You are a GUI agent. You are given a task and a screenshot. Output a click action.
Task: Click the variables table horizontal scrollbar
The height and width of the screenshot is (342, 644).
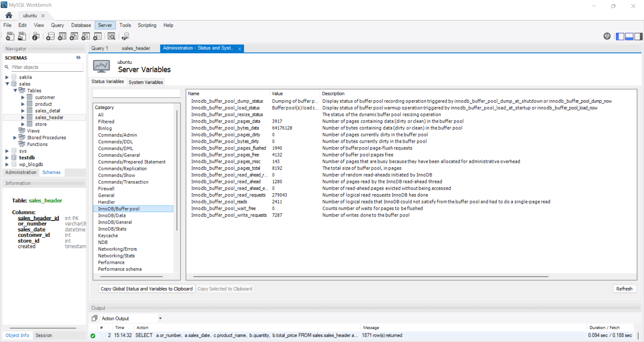click(x=371, y=277)
